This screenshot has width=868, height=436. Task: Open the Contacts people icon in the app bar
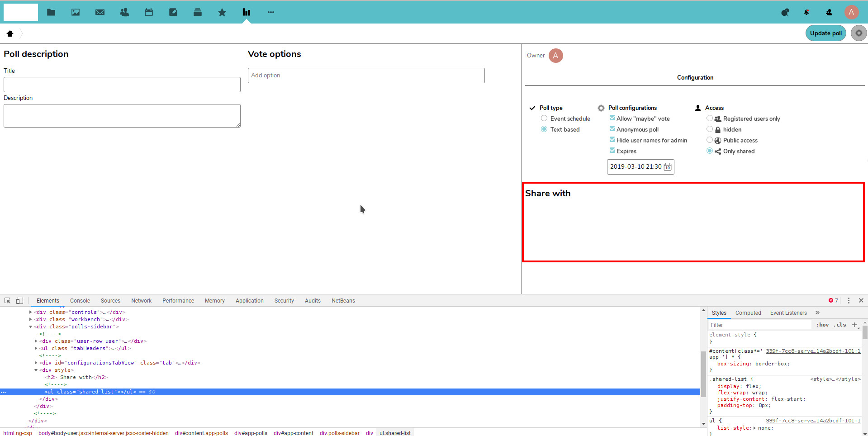[x=124, y=12]
